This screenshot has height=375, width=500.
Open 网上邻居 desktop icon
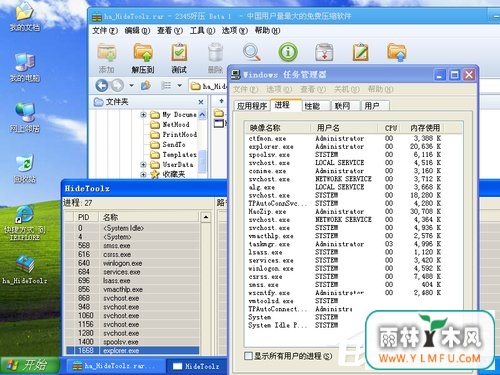point(24,118)
